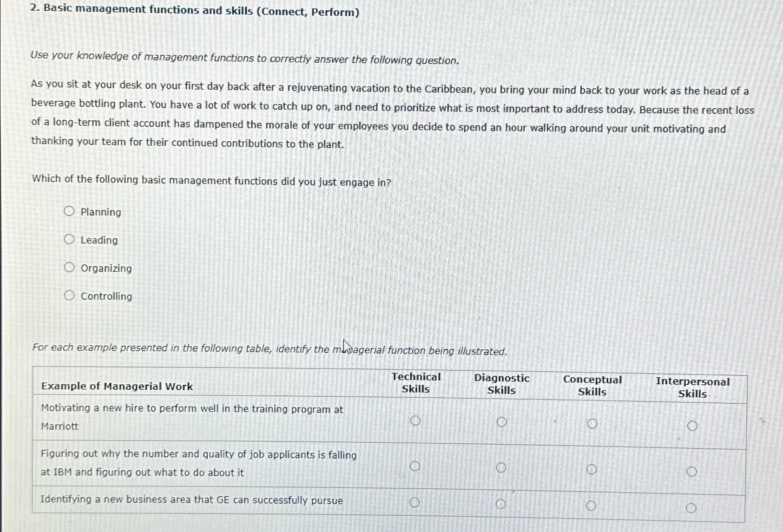Mark Conceptual Skills for the Marriott example
783x532 pixels.
point(592,423)
